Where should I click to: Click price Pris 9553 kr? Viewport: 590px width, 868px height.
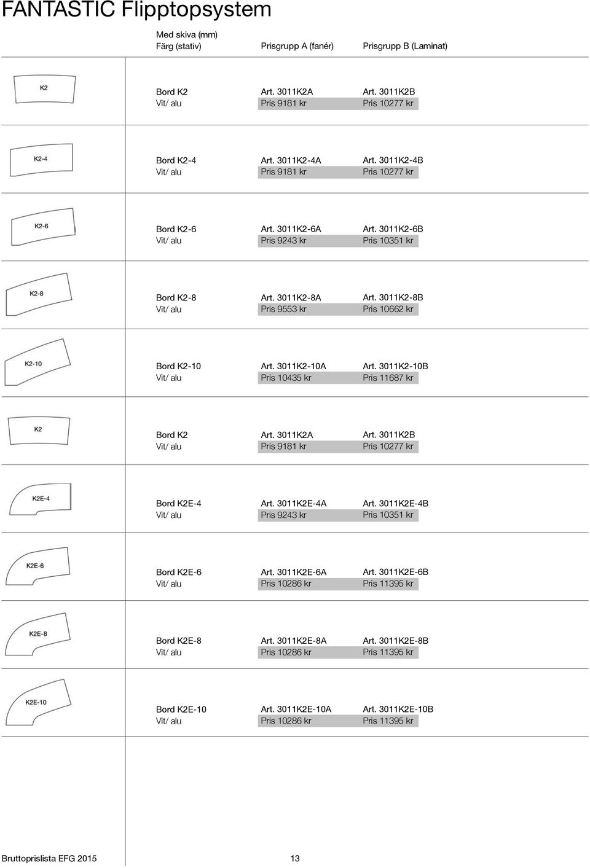(283, 309)
